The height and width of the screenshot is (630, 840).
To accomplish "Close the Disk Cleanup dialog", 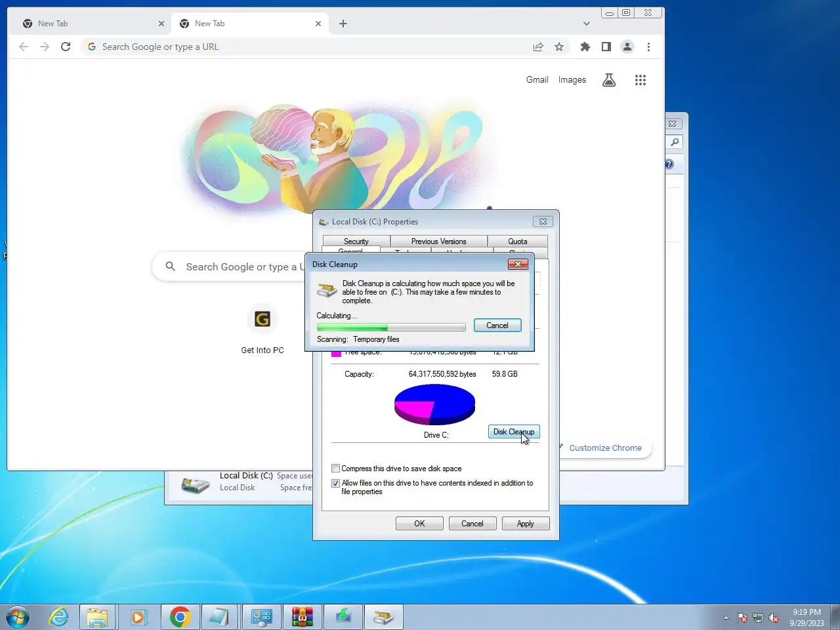I will [518, 264].
